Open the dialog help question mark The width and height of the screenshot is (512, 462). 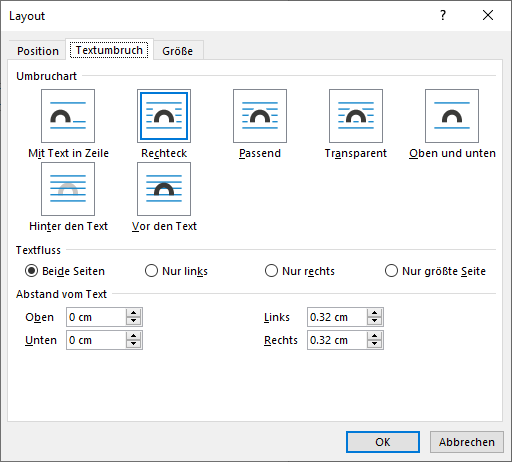click(443, 15)
